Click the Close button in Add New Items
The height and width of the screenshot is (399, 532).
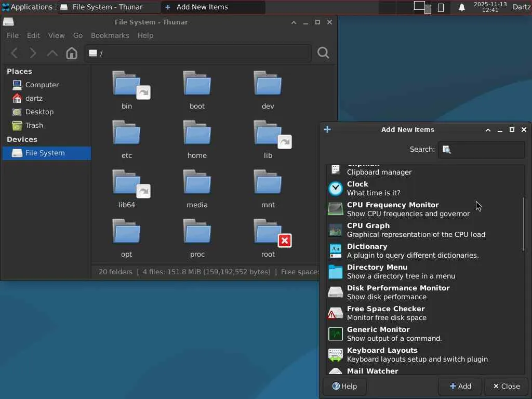coord(507,386)
